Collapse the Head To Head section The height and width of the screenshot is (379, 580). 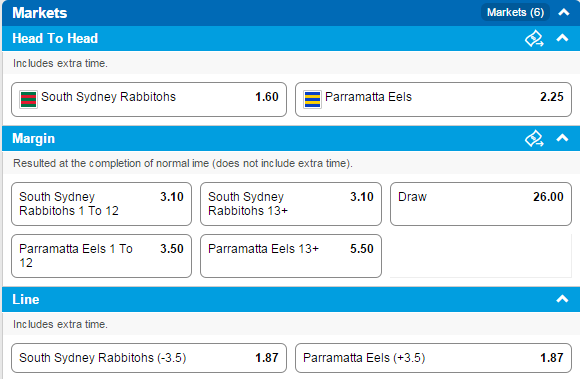point(562,38)
